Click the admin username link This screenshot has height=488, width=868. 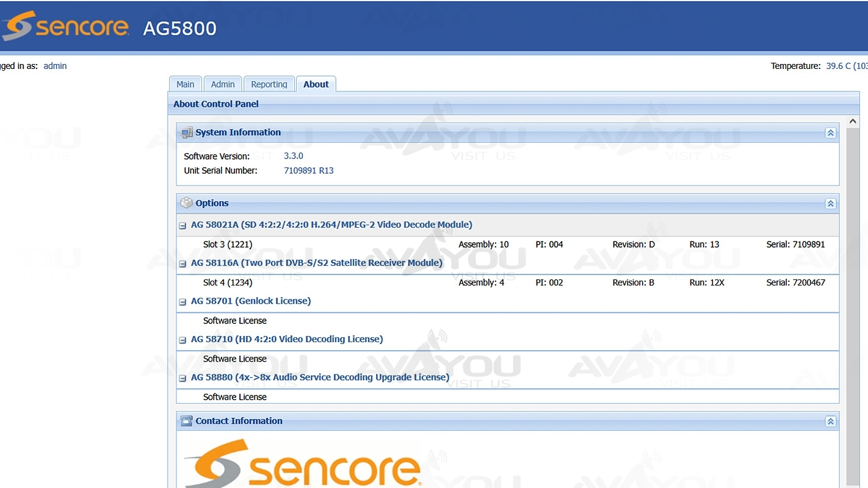click(x=55, y=66)
